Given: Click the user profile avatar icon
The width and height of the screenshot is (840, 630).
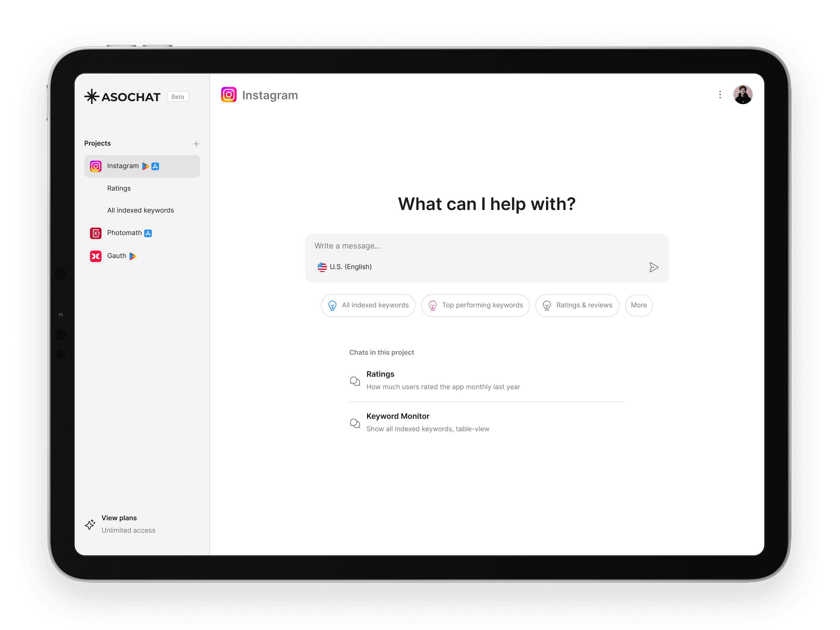Looking at the screenshot, I should click(741, 94).
